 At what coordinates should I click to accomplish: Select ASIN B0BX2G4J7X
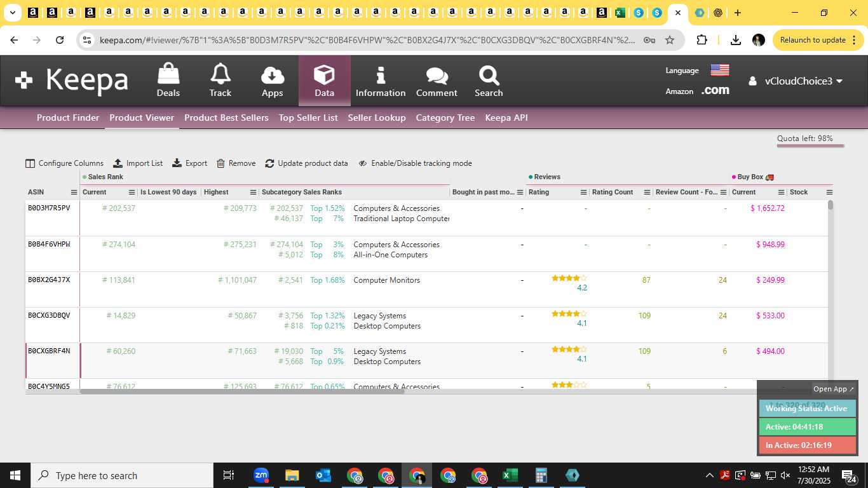(49, 280)
